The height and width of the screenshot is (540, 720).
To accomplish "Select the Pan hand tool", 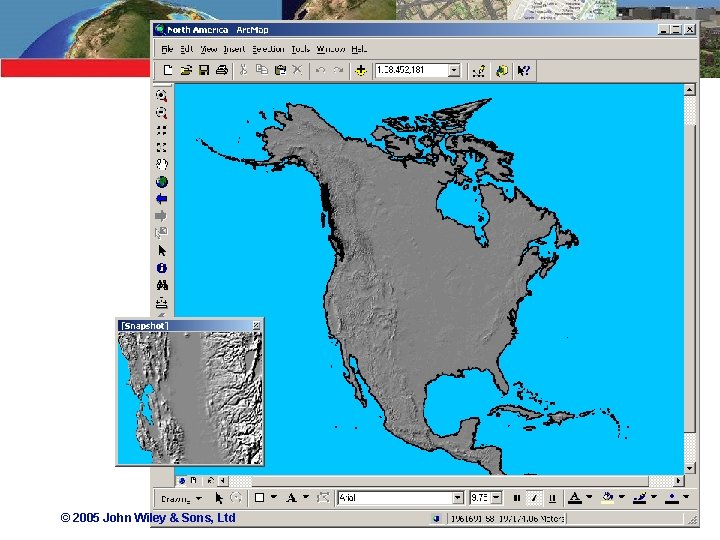I will pyautogui.click(x=161, y=164).
